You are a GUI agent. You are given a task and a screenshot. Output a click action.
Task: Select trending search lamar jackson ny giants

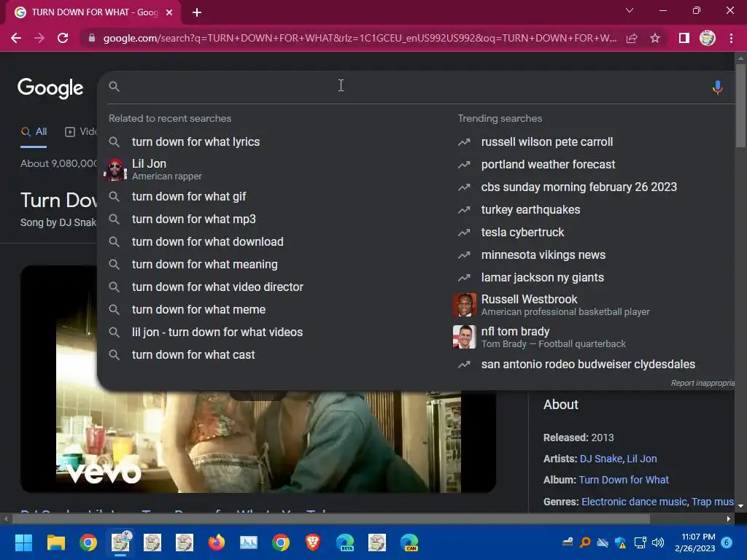[x=543, y=278]
